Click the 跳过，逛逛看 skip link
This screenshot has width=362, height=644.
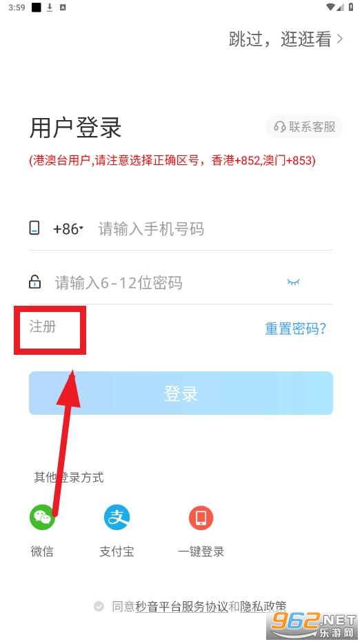pos(280,39)
